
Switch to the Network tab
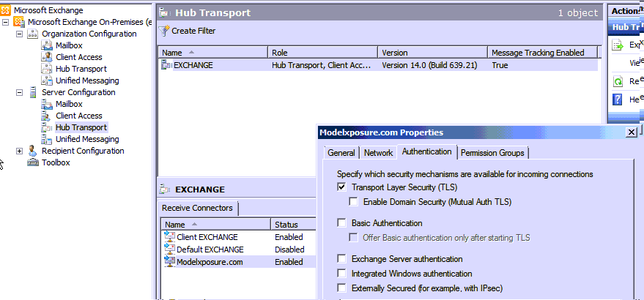[379, 153]
